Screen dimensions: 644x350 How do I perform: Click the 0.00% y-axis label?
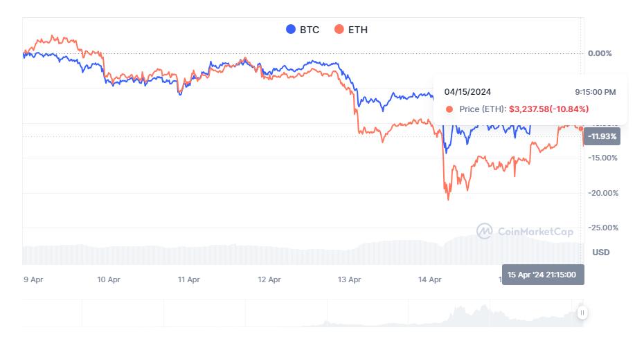coord(600,53)
